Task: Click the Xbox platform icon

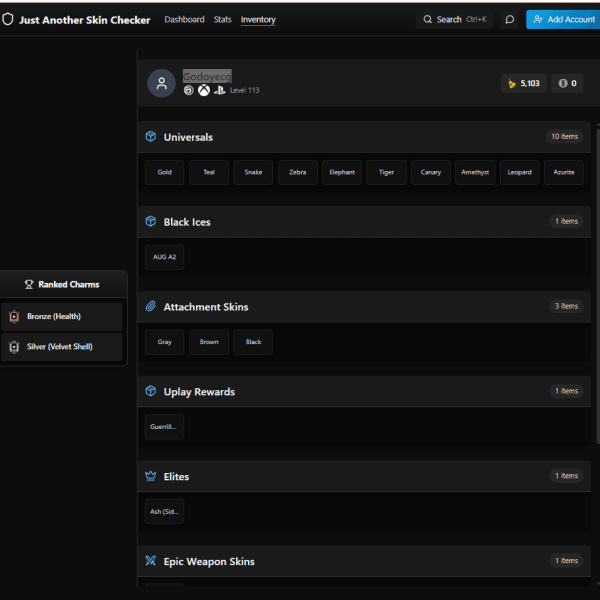Action: click(x=204, y=90)
